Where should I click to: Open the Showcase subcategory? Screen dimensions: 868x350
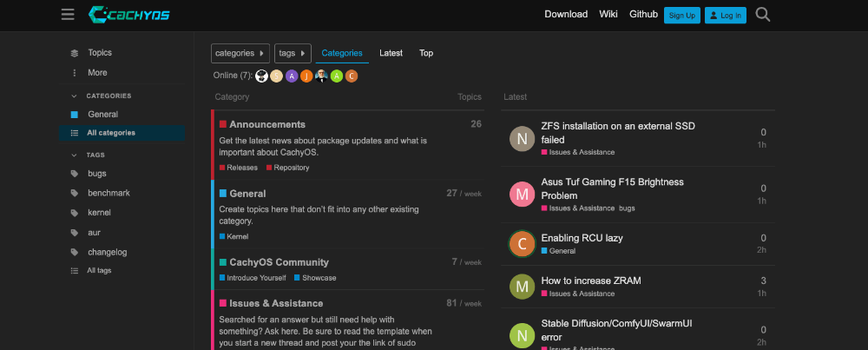coord(315,278)
